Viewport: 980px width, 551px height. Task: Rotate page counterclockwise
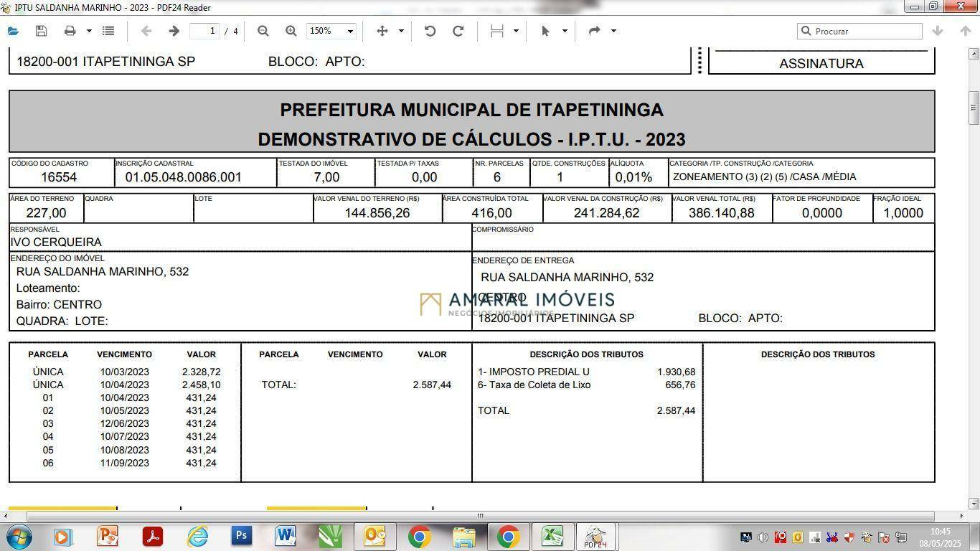430,31
